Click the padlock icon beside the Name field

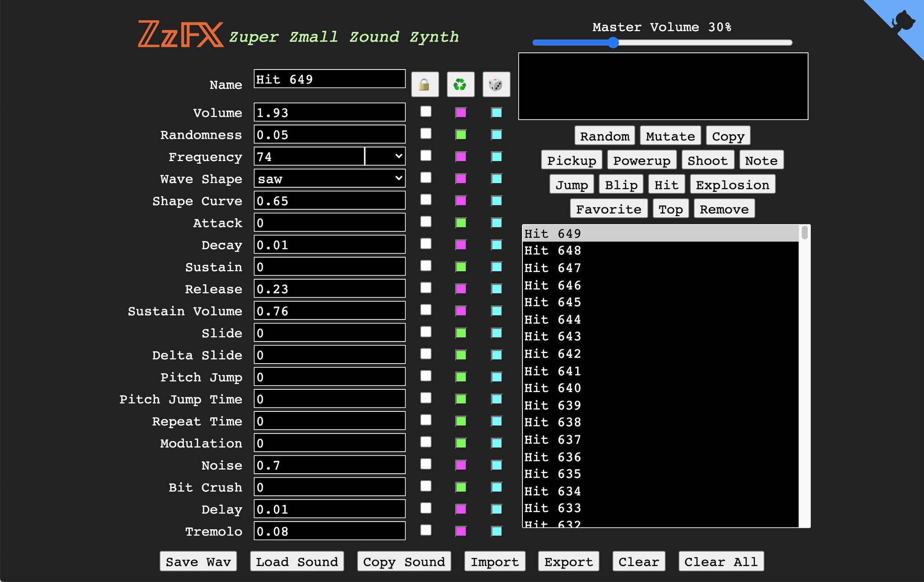425,84
